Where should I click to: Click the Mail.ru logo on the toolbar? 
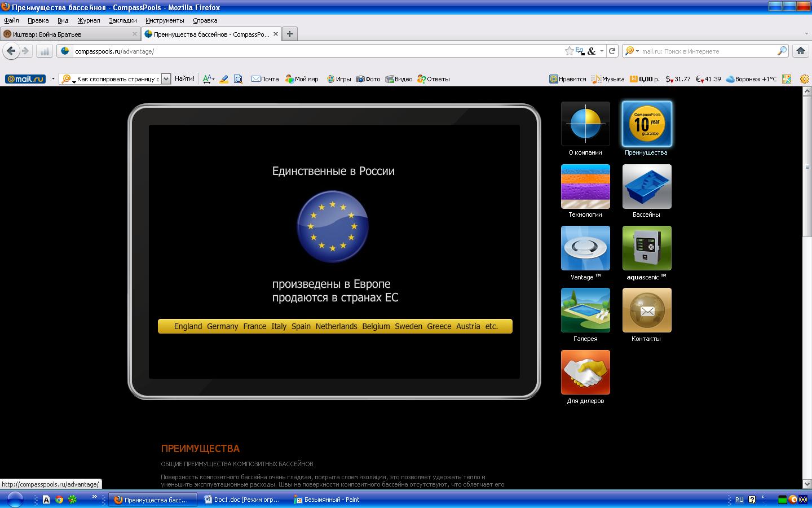25,79
